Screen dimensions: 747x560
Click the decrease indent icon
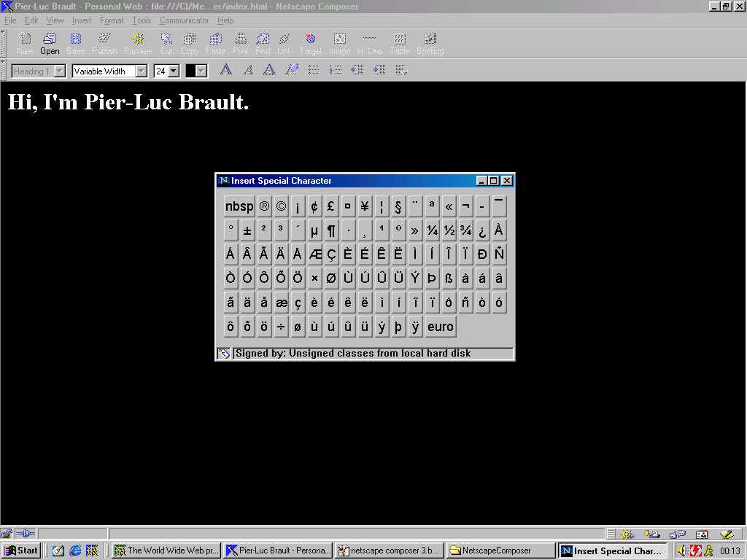[357, 71]
